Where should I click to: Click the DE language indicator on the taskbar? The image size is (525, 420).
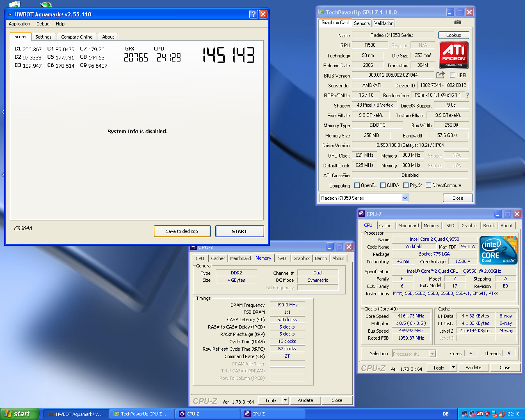pos(446,414)
